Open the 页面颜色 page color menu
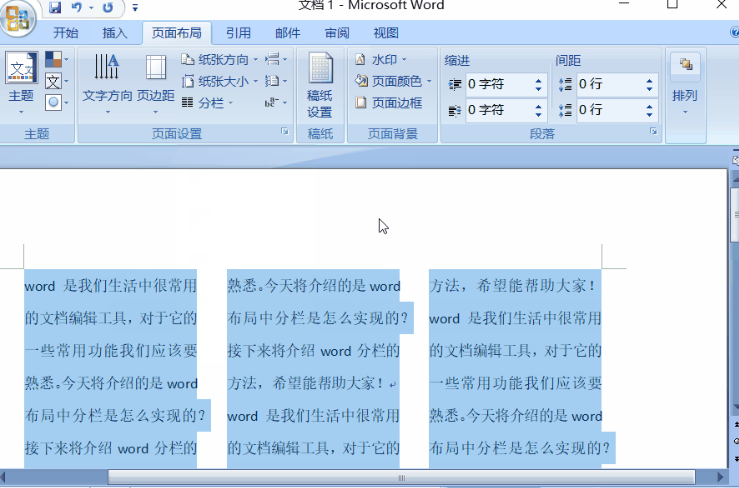Screen dimensions: 739x488 [393, 81]
